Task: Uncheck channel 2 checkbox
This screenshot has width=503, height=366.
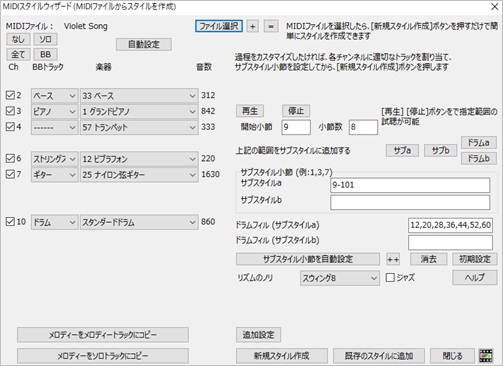Action: (x=10, y=95)
